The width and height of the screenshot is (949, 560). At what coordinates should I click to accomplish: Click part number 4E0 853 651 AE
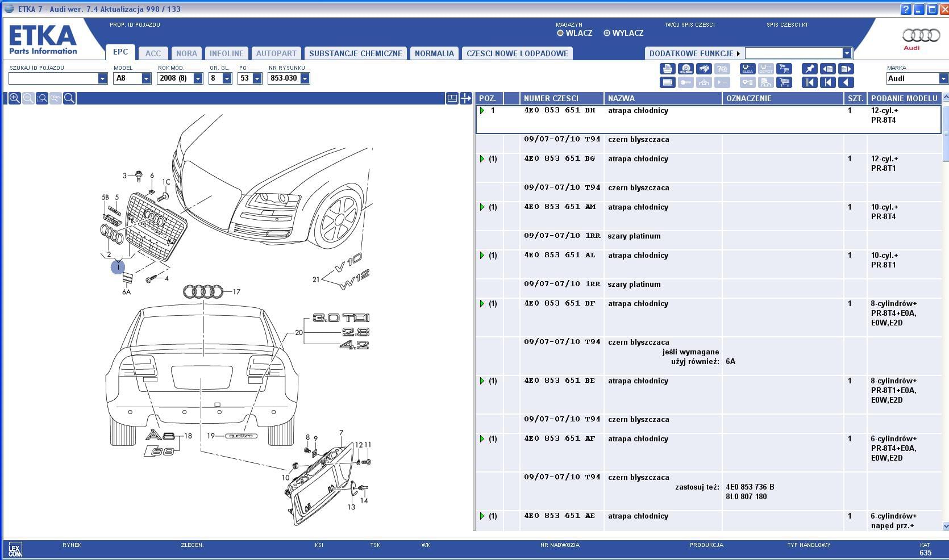pyautogui.click(x=559, y=516)
